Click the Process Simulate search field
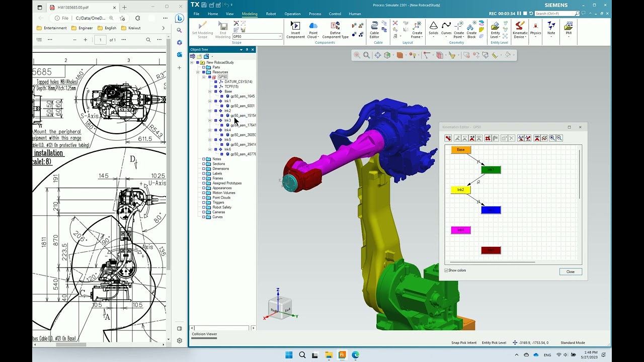The height and width of the screenshot is (362, 644). 557,14
